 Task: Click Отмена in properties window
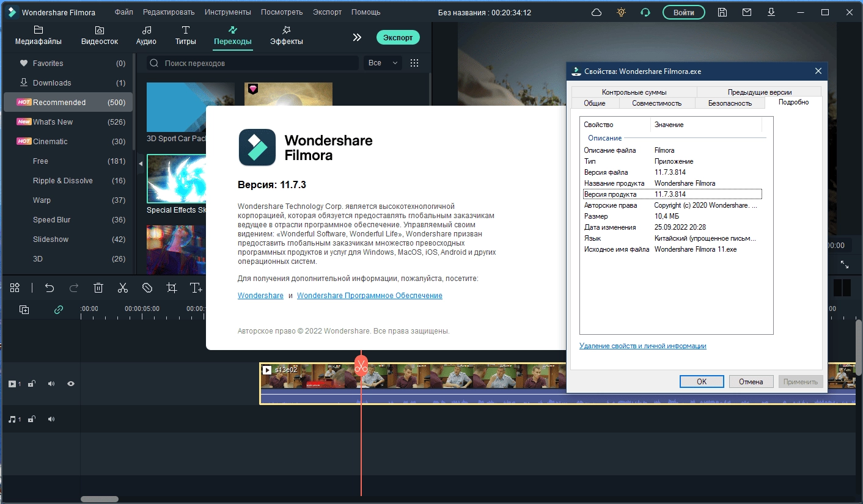click(x=751, y=381)
